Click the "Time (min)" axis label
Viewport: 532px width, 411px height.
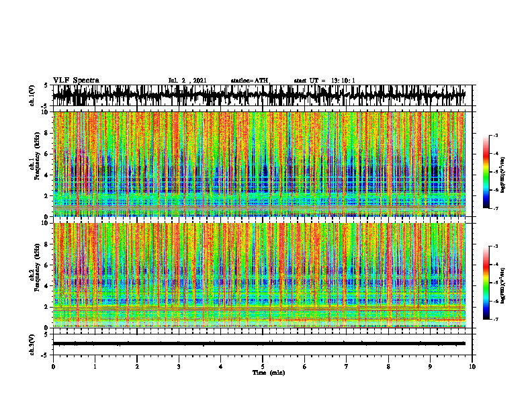pyautogui.click(x=269, y=373)
